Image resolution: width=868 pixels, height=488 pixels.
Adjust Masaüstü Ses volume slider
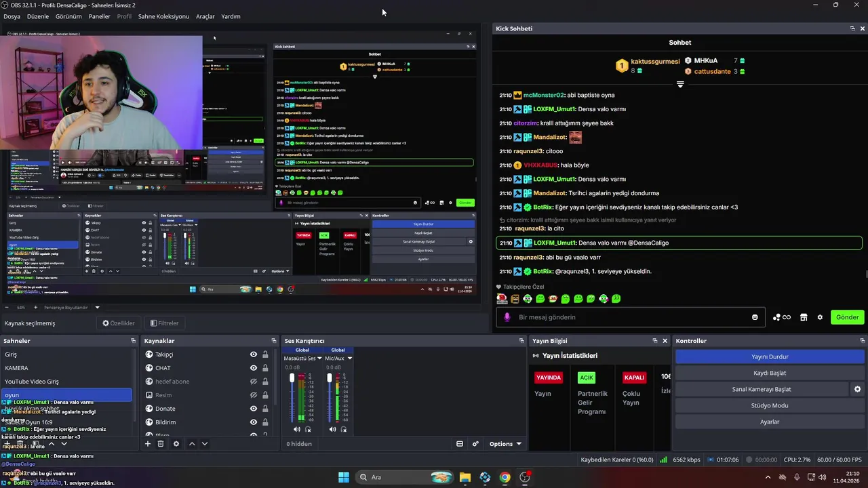[292, 396]
